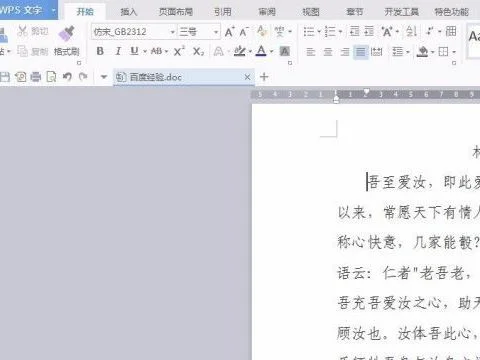Toggle justify alignment button
Screen dimensions: 480x360
pos(361,52)
